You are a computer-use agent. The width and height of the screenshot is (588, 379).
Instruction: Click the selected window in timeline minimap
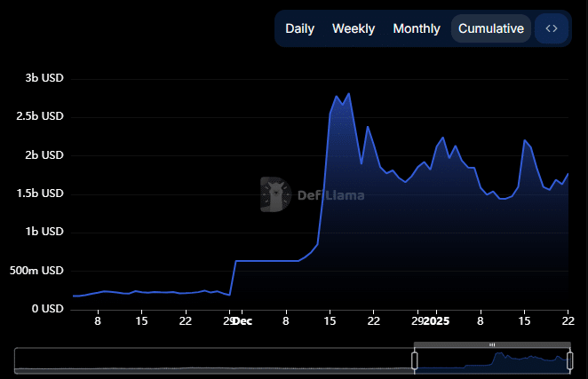tap(491, 360)
